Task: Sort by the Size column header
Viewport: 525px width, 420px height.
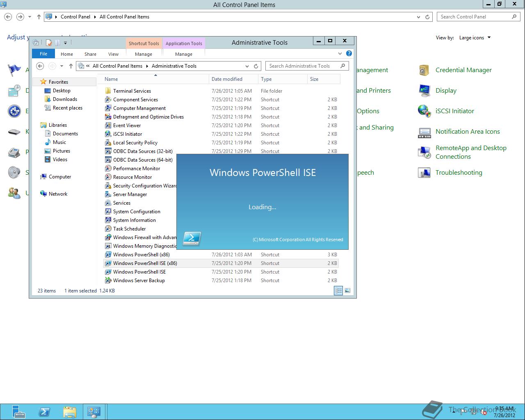Action: pos(324,79)
